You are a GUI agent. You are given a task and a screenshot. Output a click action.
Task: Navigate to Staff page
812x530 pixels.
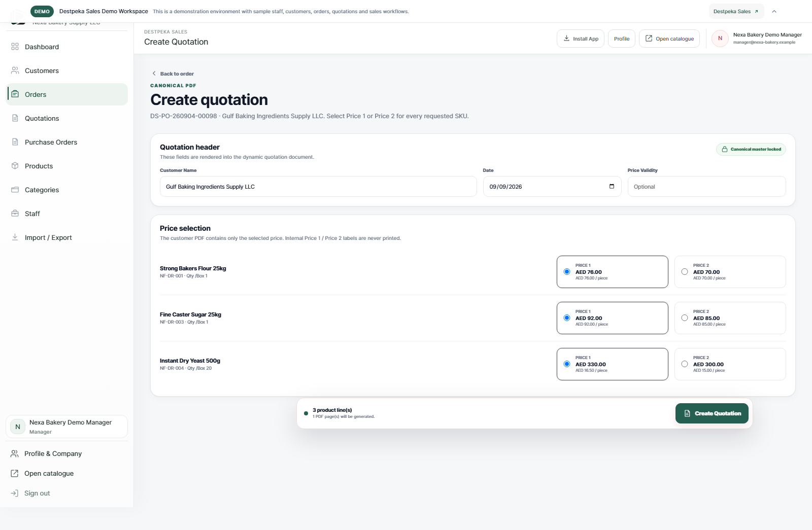pyautogui.click(x=66, y=214)
